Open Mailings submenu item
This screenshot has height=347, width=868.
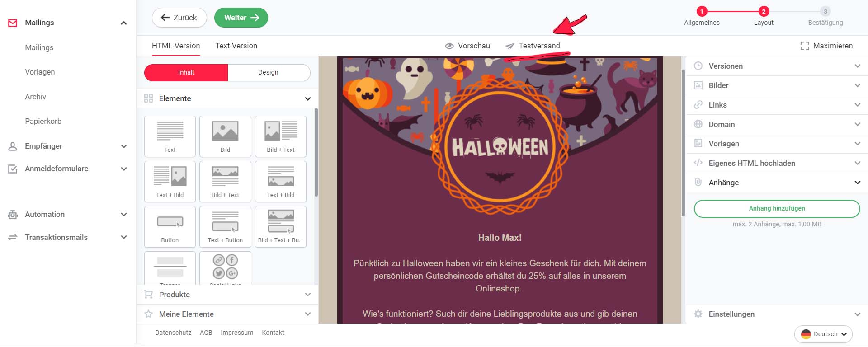point(39,47)
